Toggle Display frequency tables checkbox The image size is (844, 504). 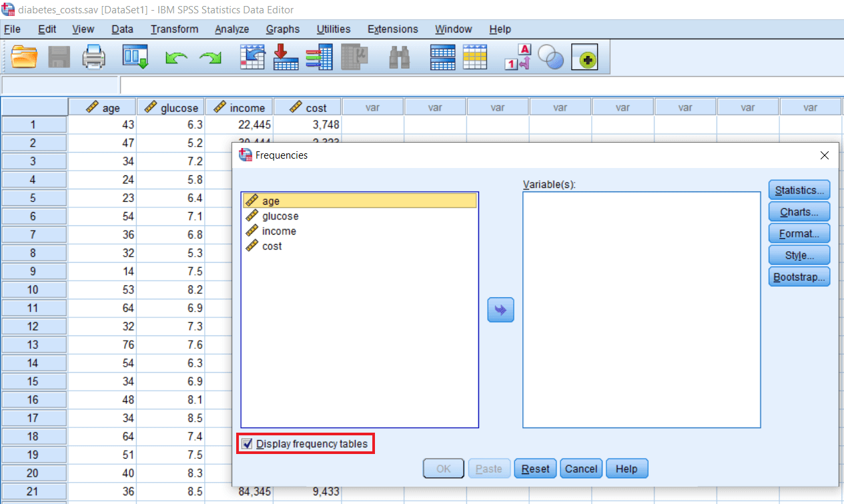pos(248,444)
